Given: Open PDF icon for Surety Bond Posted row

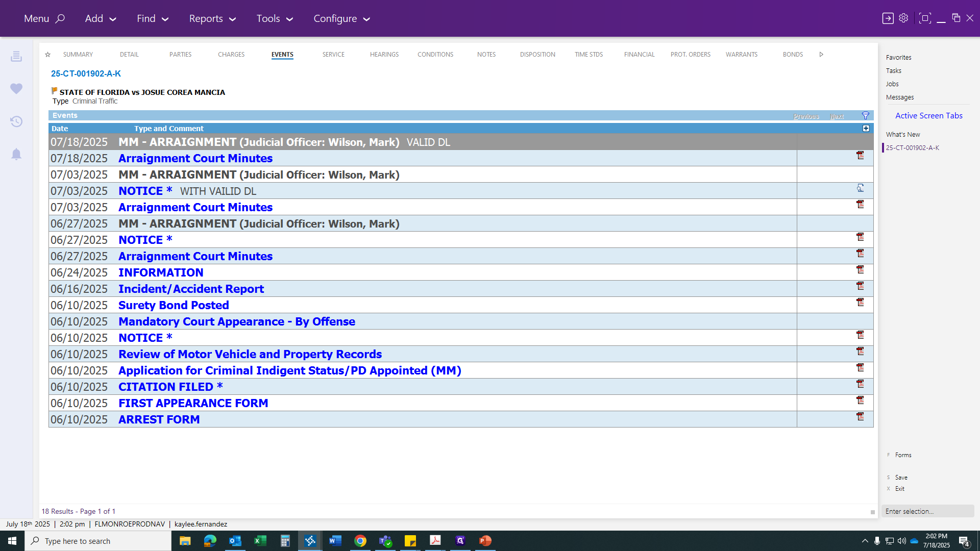Looking at the screenshot, I should click(x=860, y=302).
